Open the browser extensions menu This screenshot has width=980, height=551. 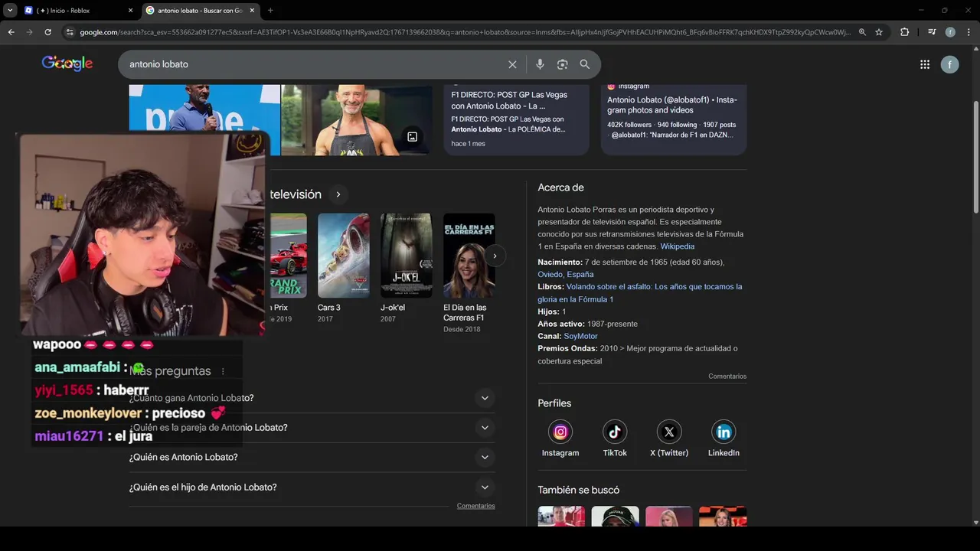pyautogui.click(x=904, y=32)
